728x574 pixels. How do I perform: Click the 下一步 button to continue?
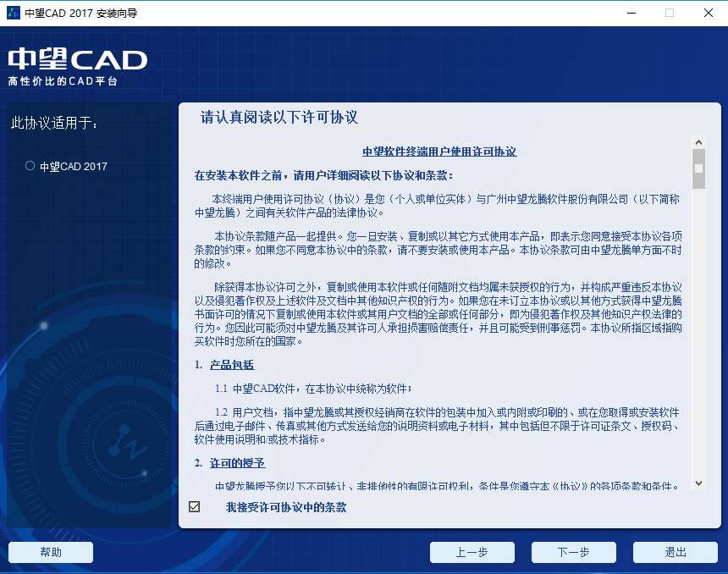[574, 552]
